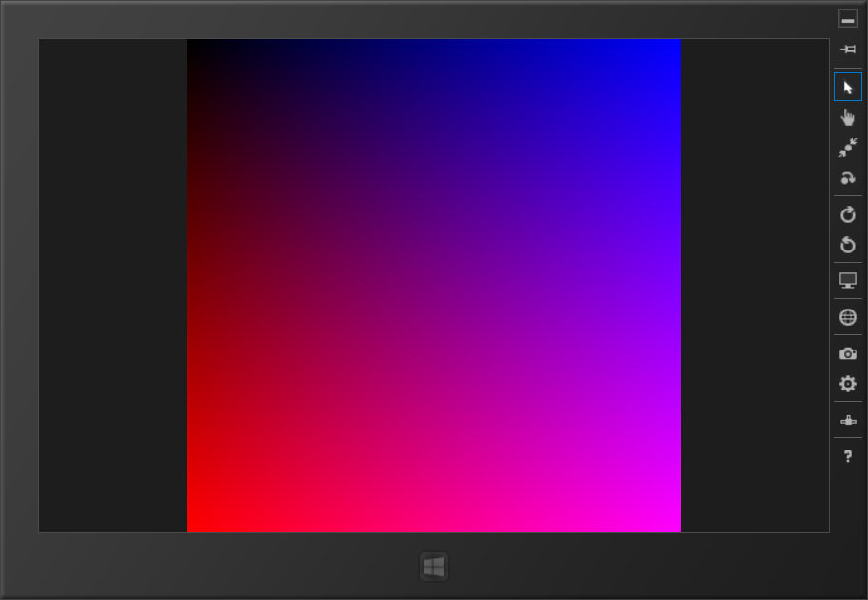Rotate the simulator clockwise
The width and height of the screenshot is (868, 600).
tap(847, 214)
